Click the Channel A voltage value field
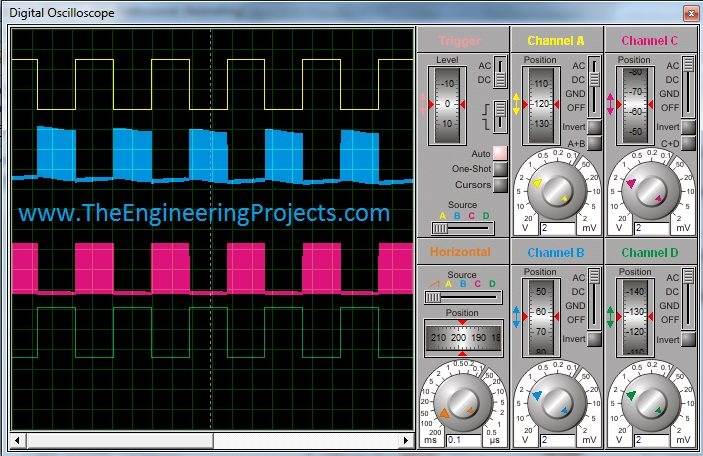Image resolution: width=703 pixels, height=456 pixels. click(557, 228)
